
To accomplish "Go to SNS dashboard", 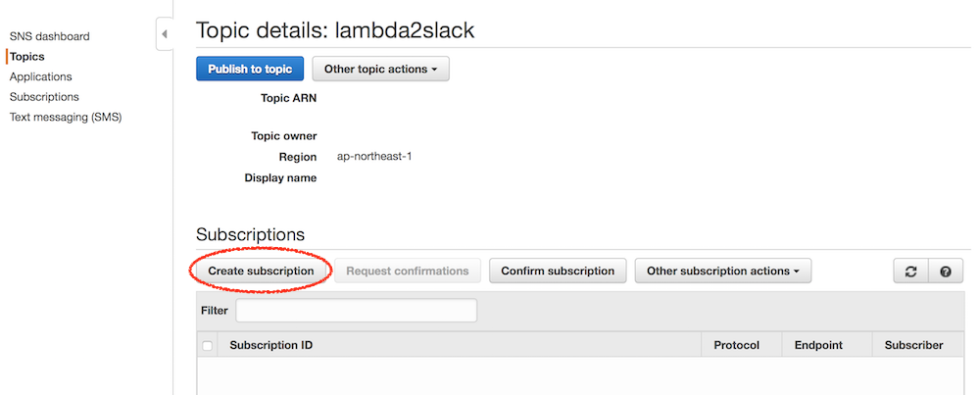I will tap(49, 36).
